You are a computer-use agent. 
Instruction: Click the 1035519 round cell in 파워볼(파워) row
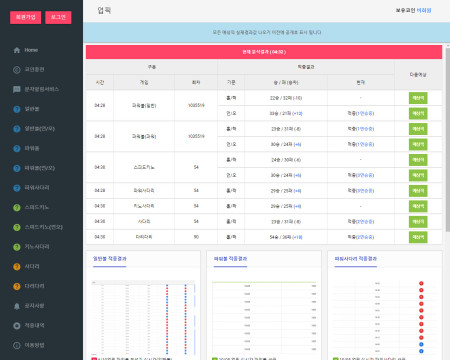click(x=196, y=136)
